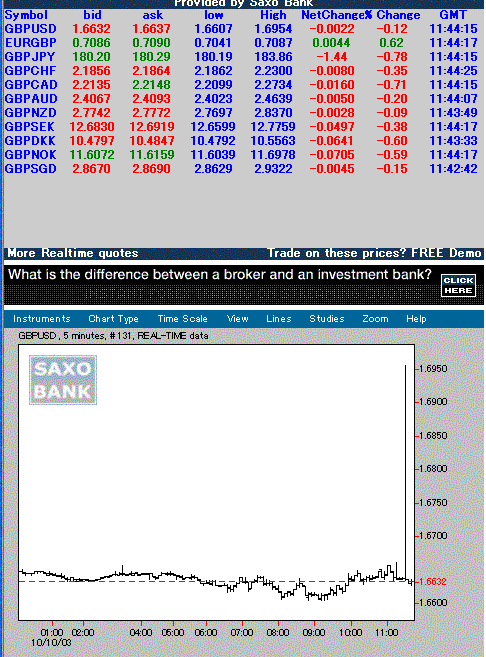The height and width of the screenshot is (657, 486).
Task: Open the Instruments menu
Action: (41, 319)
